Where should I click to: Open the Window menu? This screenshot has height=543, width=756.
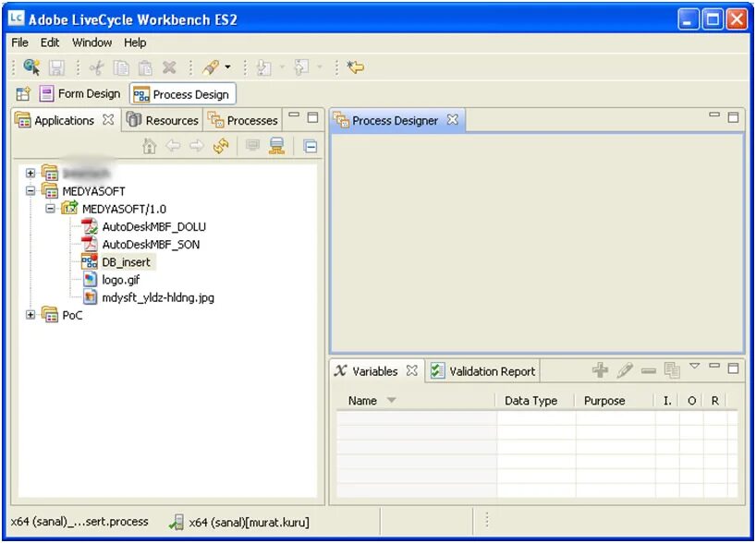click(91, 42)
